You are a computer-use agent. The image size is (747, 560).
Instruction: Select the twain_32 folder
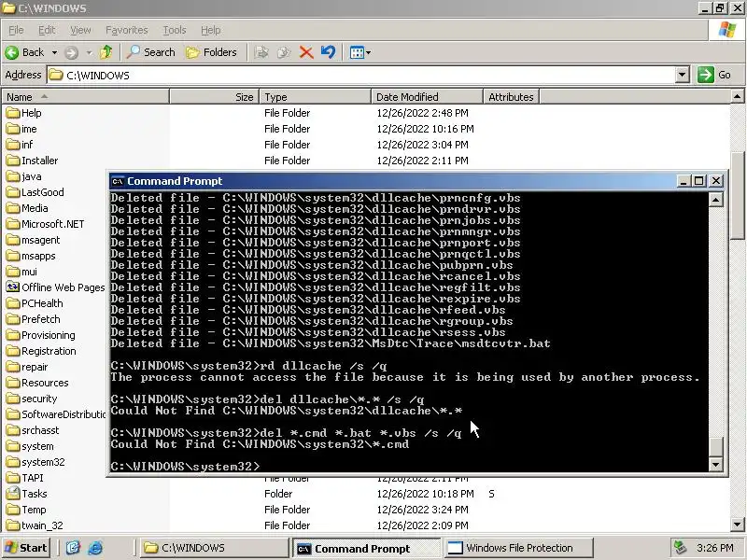coord(35,525)
